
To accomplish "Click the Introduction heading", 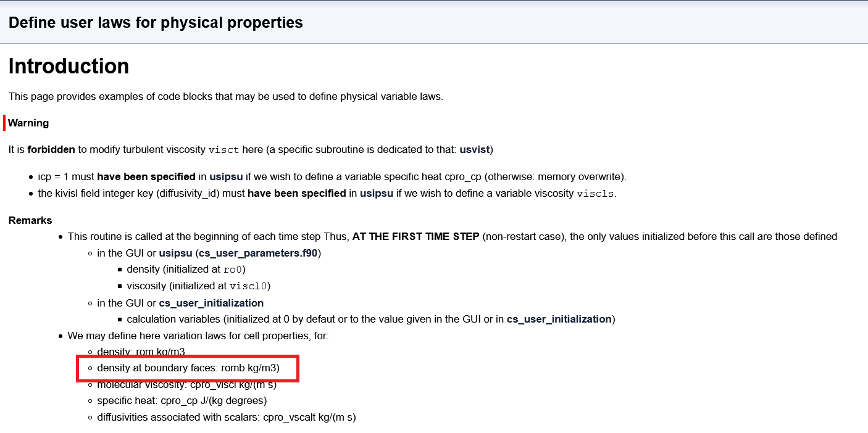I will (69, 66).
